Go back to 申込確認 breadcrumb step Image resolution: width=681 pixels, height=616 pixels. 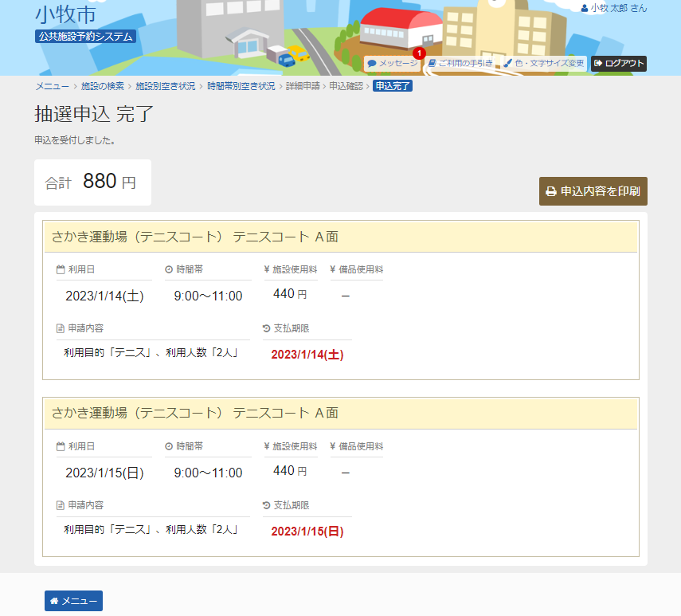click(x=346, y=86)
